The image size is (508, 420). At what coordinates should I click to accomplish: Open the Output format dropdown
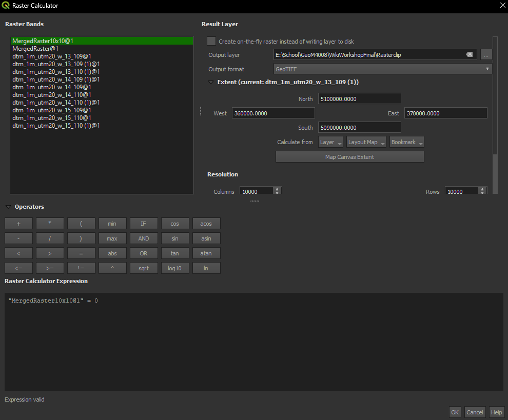(383, 69)
